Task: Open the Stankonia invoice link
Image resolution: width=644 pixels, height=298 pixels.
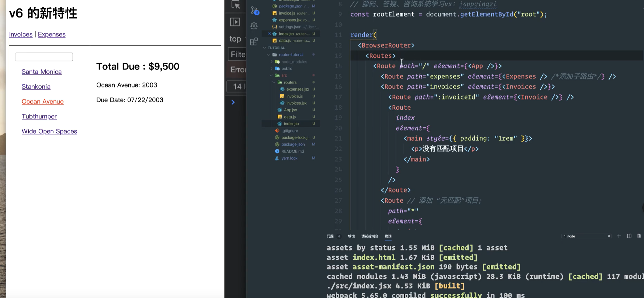Action: [x=36, y=87]
